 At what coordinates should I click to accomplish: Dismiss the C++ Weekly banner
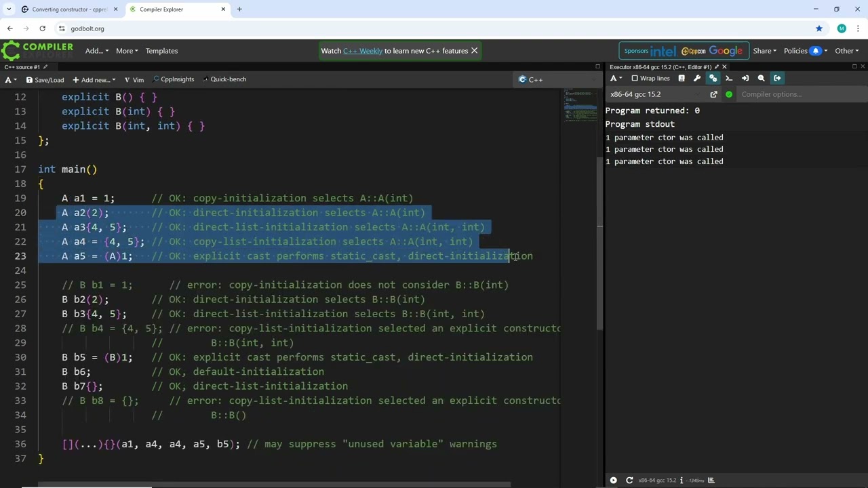click(x=474, y=51)
